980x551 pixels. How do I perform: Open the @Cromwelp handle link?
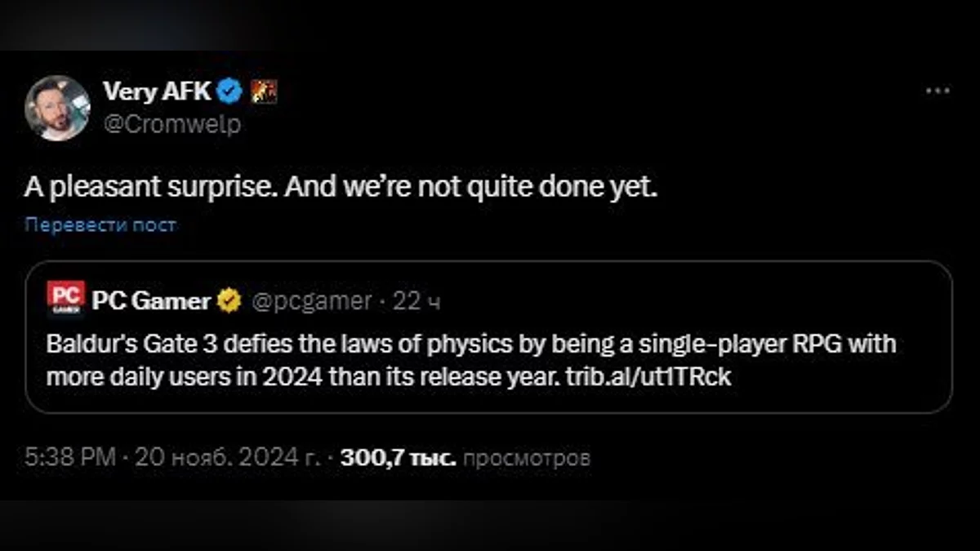coord(171,125)
